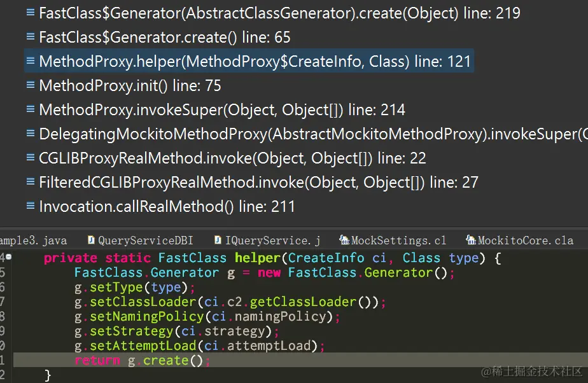This screenshot has width=588, height=383.
Task: Click 'namingPolicy' in setNamingPolicy line
Action: (280, 317)
